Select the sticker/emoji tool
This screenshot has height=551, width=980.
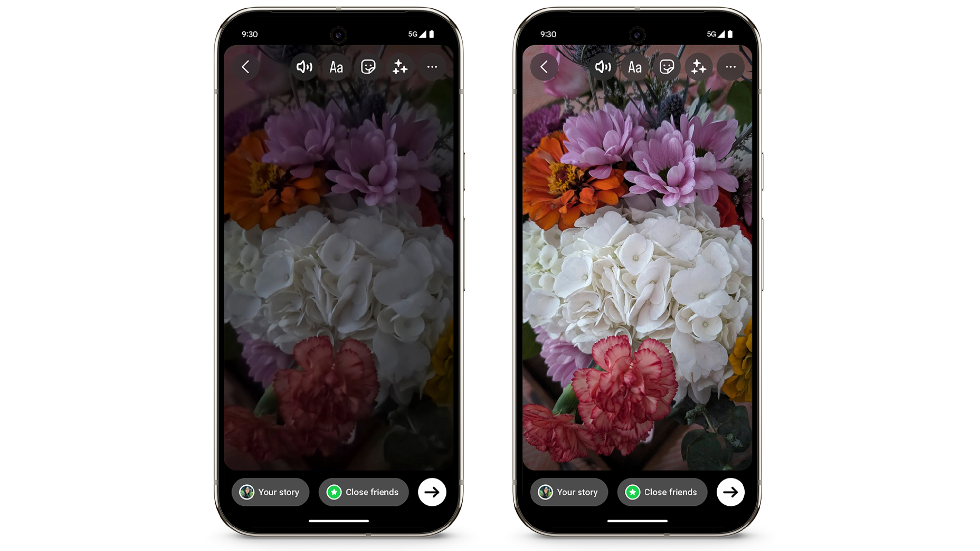[x=368, y=66]
